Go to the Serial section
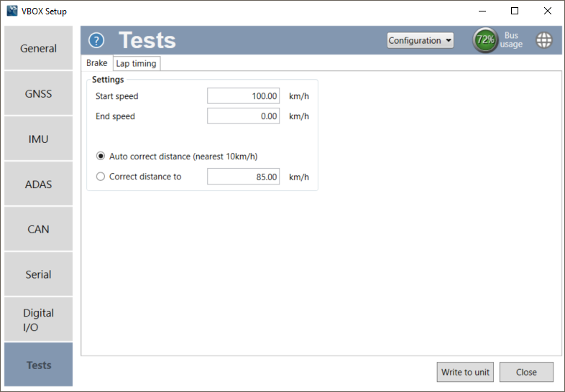Viewport: 565px width, 392px height. 39,274
